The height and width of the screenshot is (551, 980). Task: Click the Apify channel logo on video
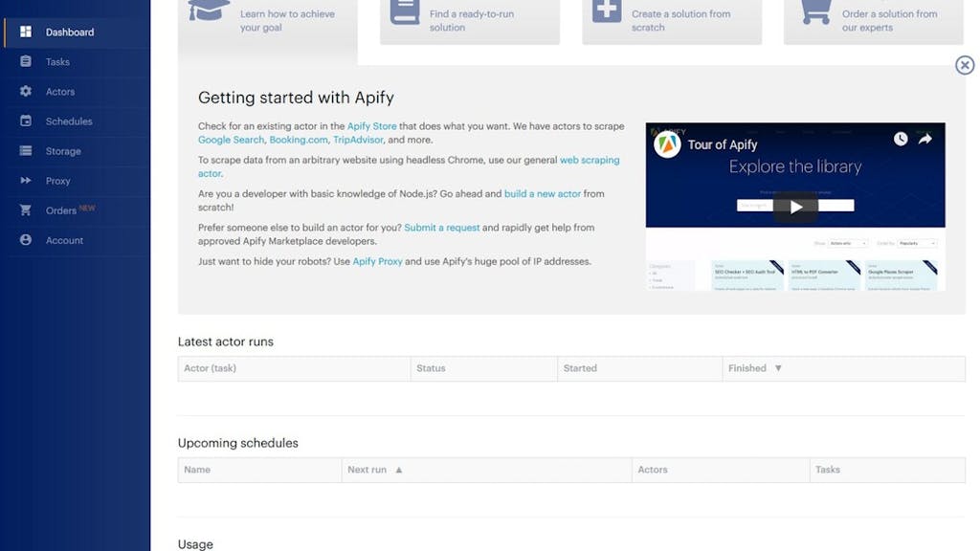667,145
